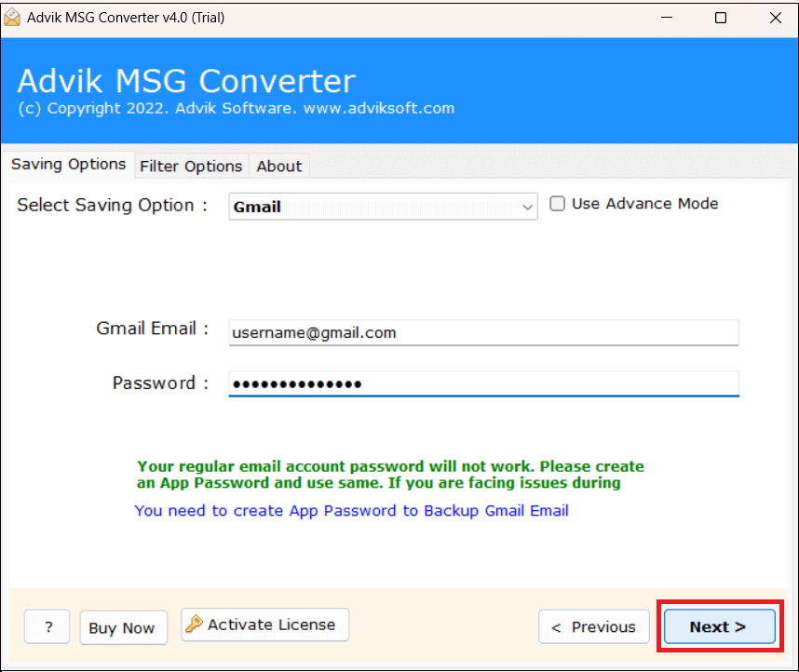The image size is (799, 672).
Task: Minimize the Advik MSG Converter window
Action: point(667,18)
